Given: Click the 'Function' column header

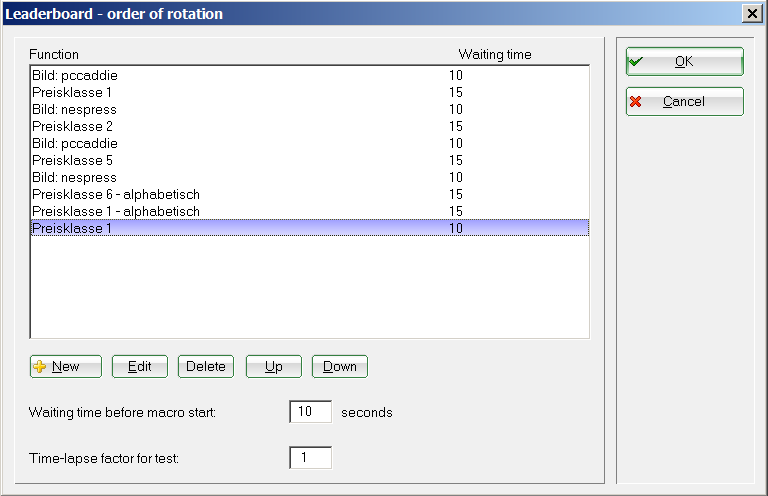Looking at the screenshot, I should click(x=54, y=54).
